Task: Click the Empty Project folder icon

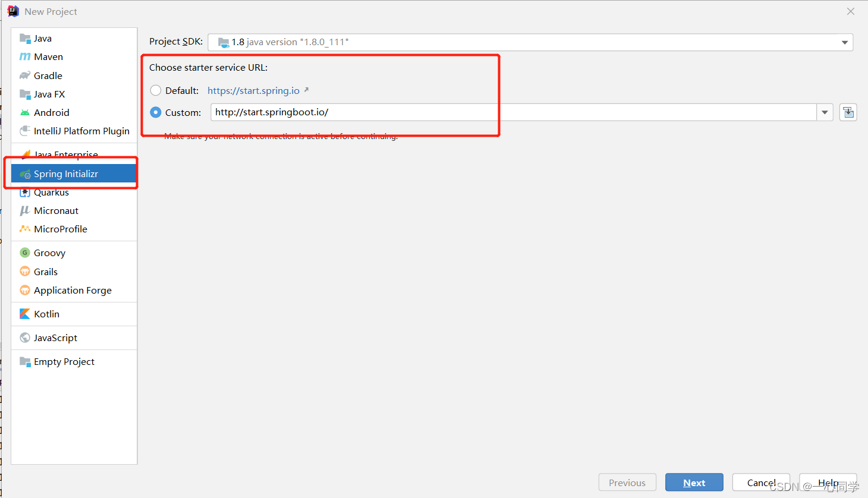Action: point(25,361)
